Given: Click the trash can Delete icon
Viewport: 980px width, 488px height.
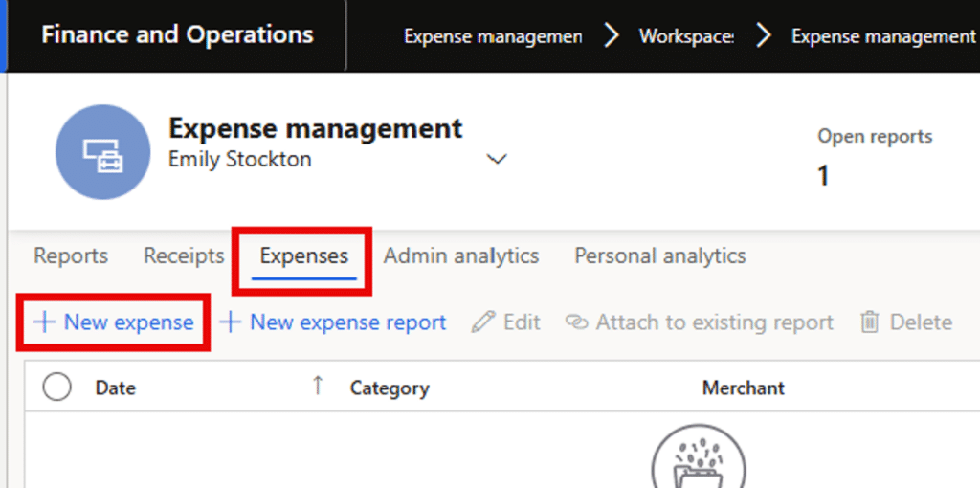Looking at the screenshot, I should (870, 322).
